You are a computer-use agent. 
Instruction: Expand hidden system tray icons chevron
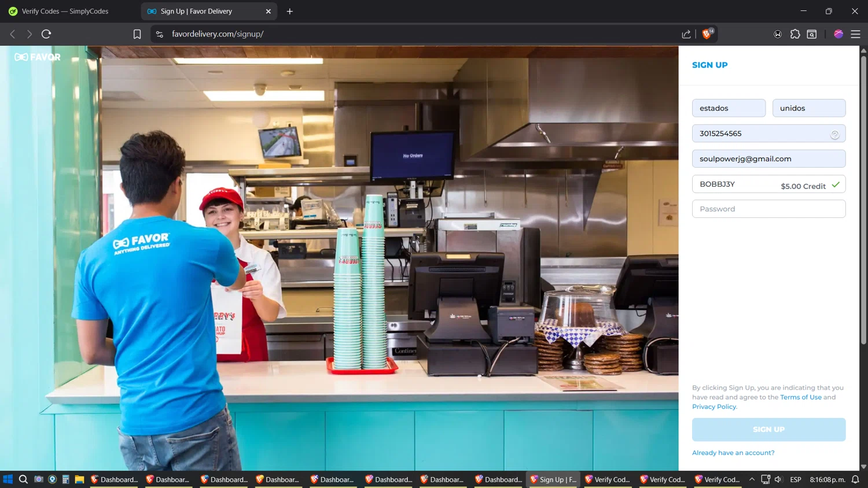tap(752, 479)
